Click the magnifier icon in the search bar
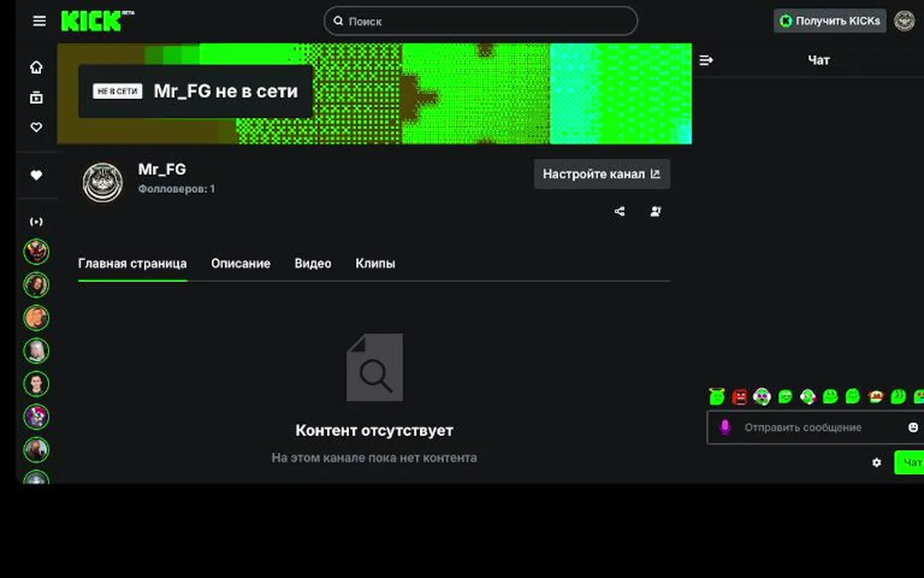 (x=338, y=21)
